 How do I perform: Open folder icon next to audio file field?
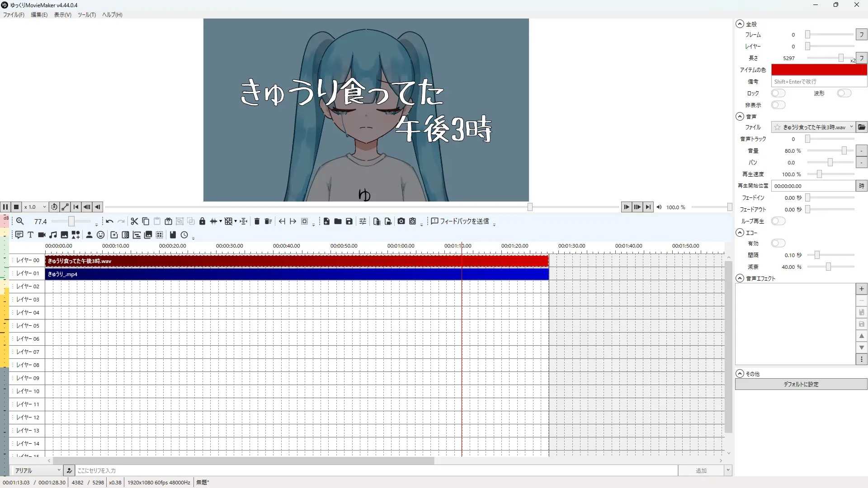pyautogui.click(x=862, y=127)
